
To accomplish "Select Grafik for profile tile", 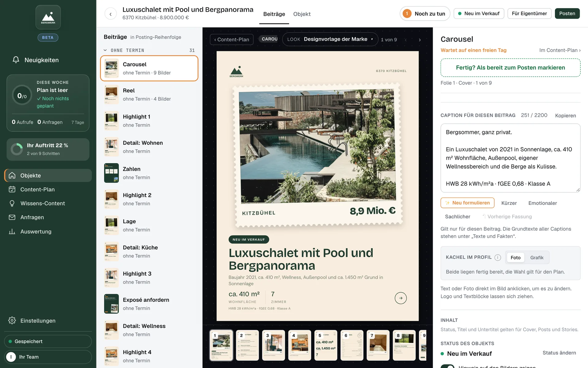I will [x=537, y=258].
